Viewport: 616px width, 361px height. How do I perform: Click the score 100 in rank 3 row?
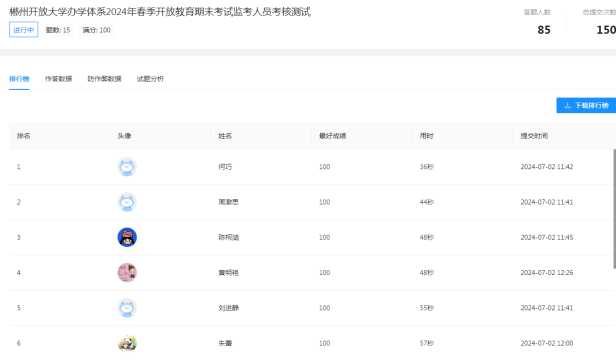(324, 237)
